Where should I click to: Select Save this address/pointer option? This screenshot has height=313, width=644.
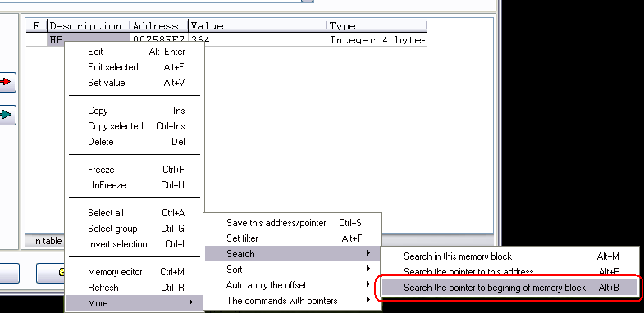pos(292,223)
